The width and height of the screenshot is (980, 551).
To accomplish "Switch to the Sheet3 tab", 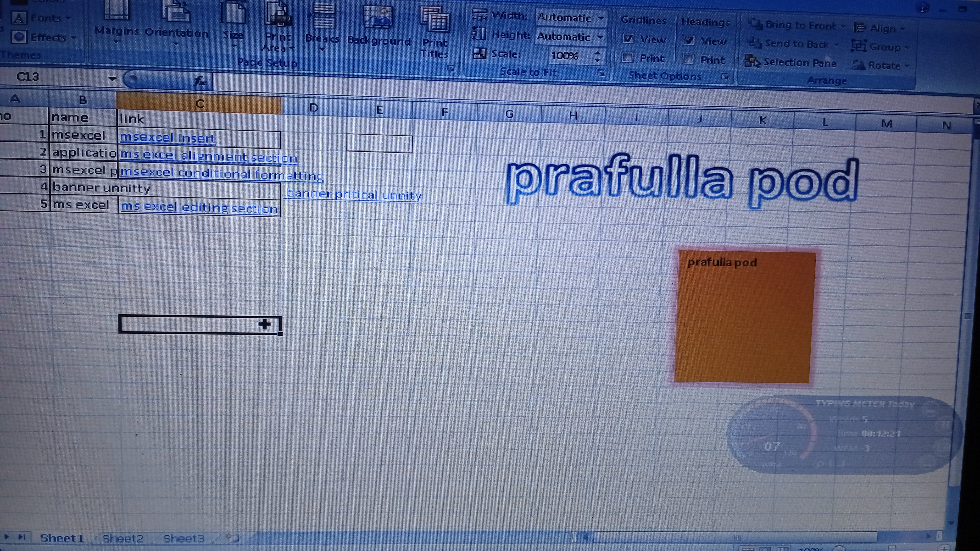I will pos(184,538).
